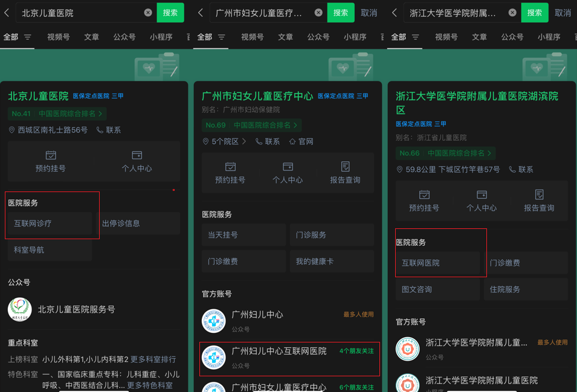The width and height of the screenshot is (577, 392).
Task: Open 门诊服务 service
Action: click(332, 234)
